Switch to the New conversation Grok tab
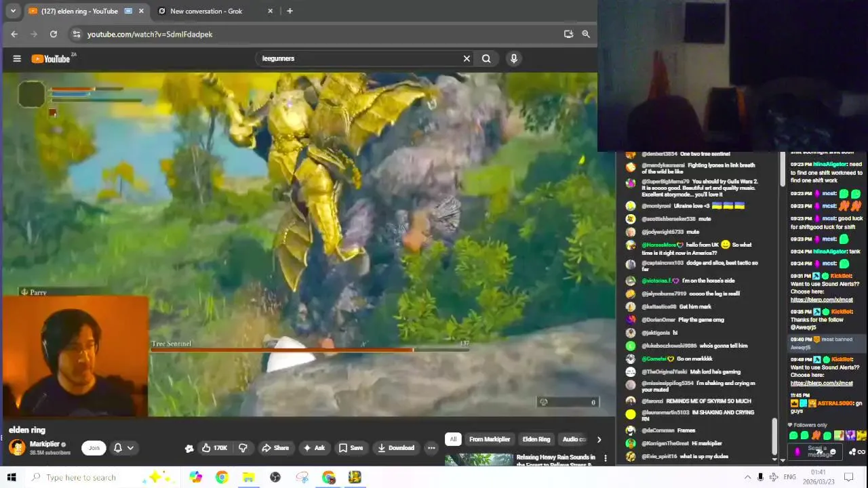Viewport: 868px width, 488px height. click(206, 11)
